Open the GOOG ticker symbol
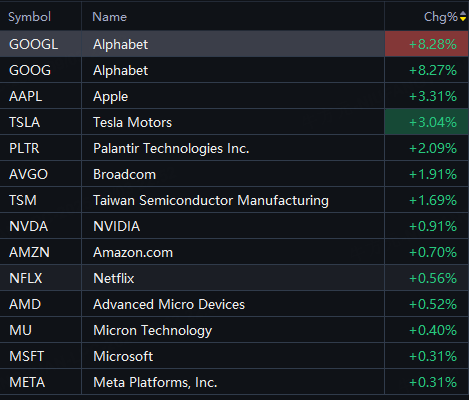 pos(30,70)
